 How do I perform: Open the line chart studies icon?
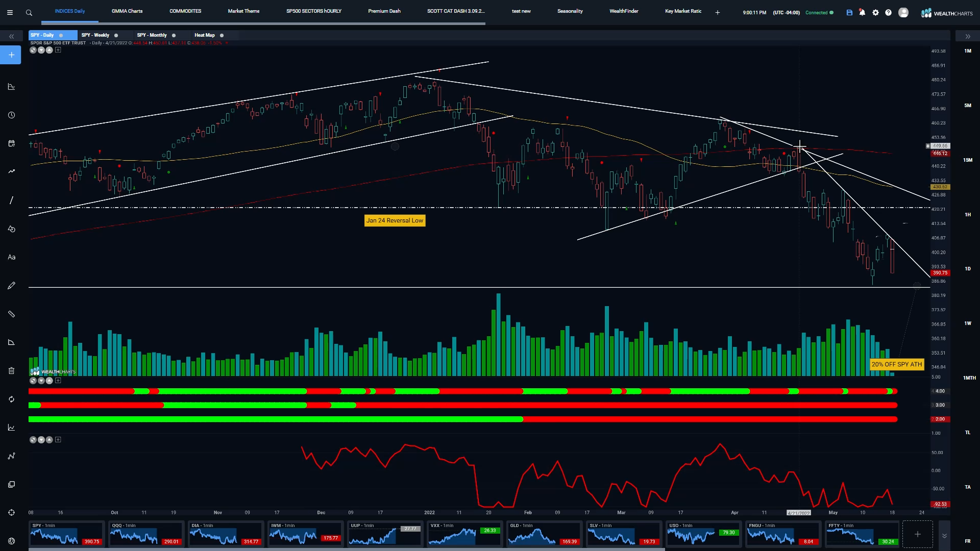[x=11, y=428]
